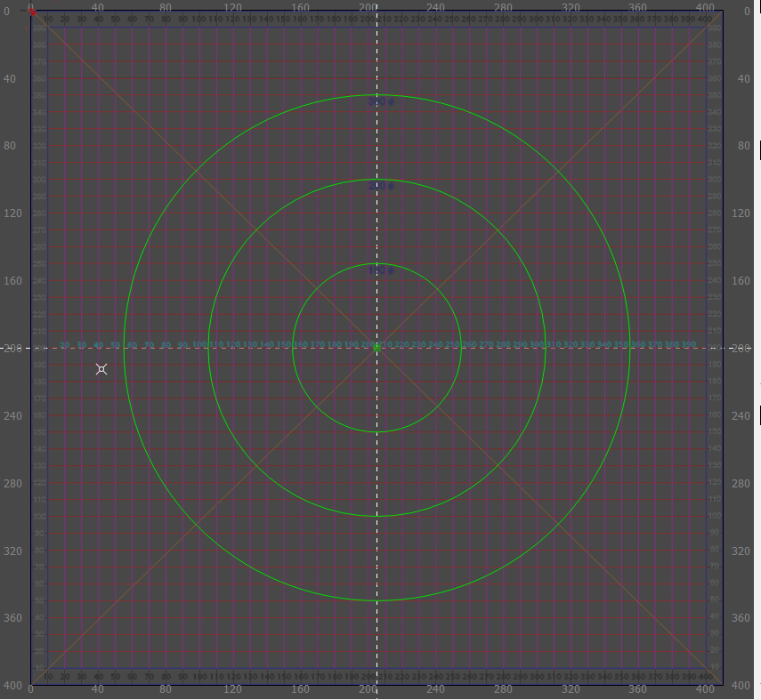Click the 360 mark on bottom ruler
The image size is (761, 700).
tap(637, 688)
